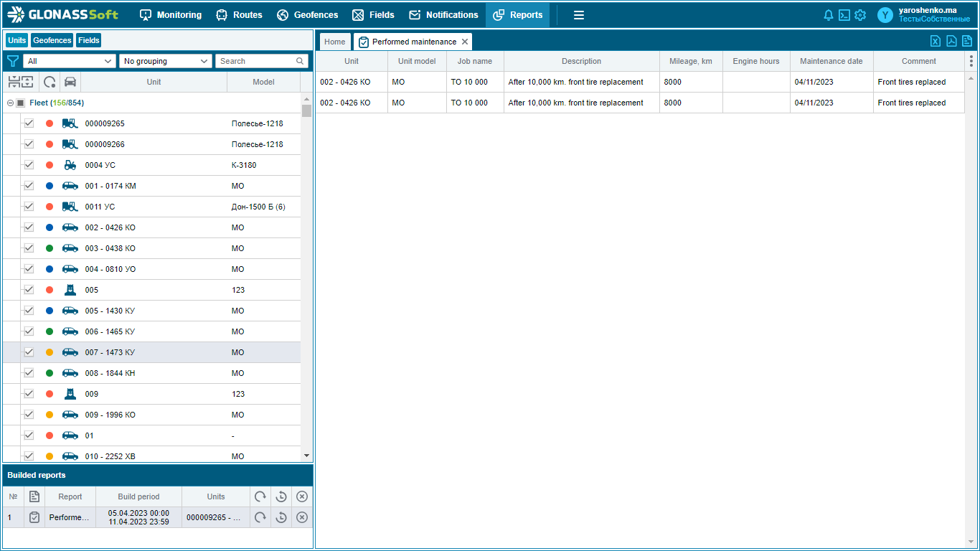The image size is (980, 551).
Task: Expand all groups icon in unit list
Action: click(x=27, y=82)
